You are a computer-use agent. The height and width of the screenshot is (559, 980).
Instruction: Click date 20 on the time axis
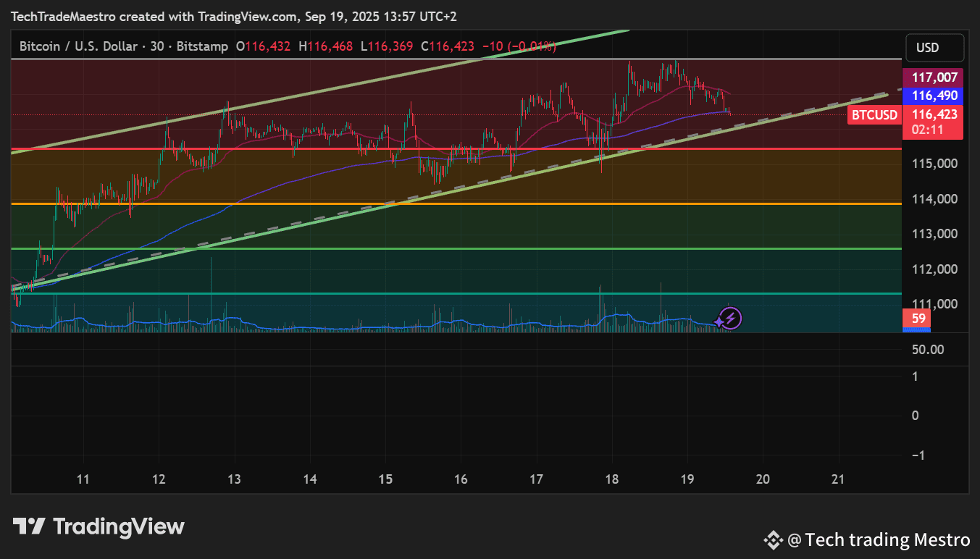763,479
